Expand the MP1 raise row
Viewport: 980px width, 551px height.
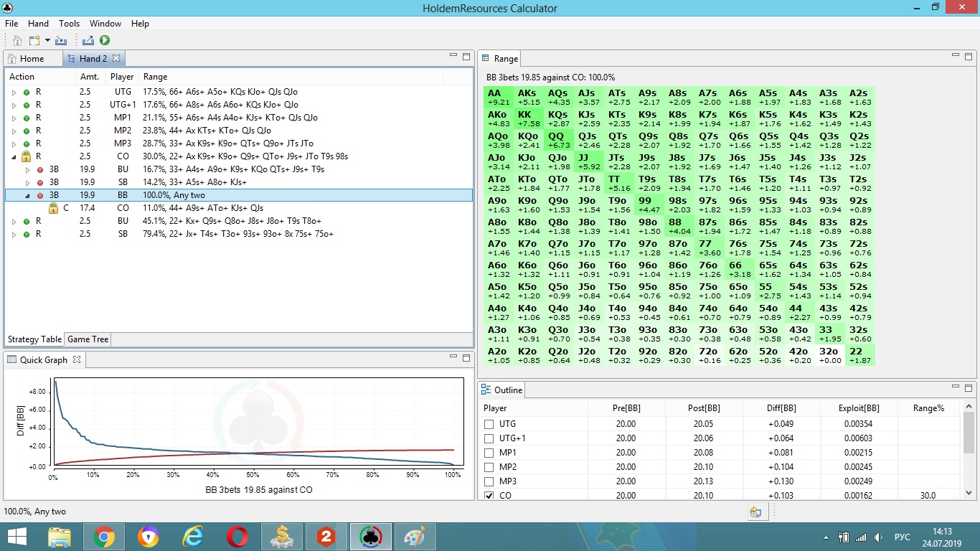[x=14, y=118]
